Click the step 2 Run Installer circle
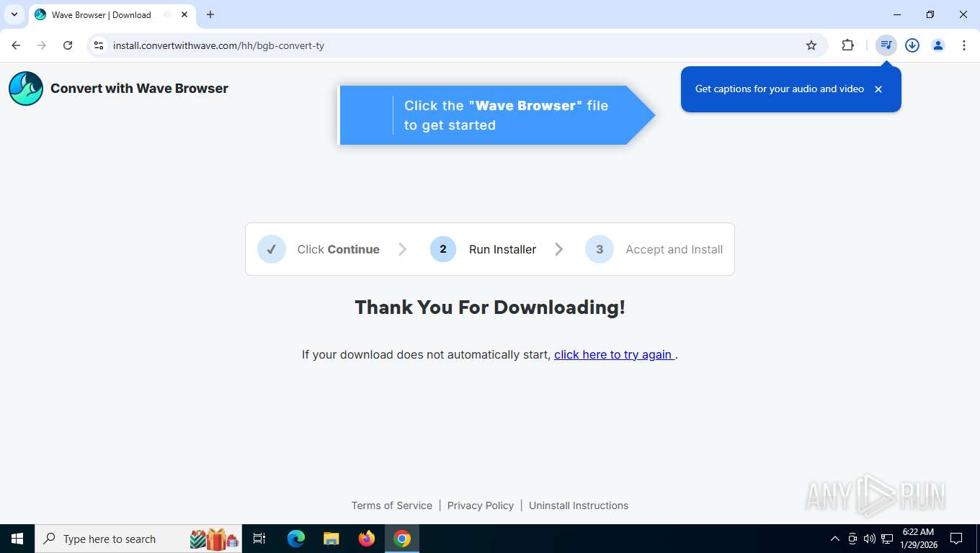980x553 pixels. click(443, 249)
